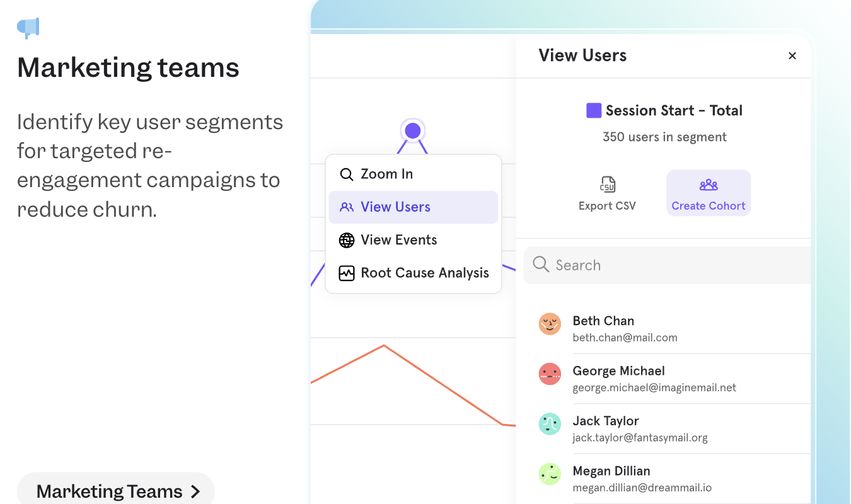
Task: Expand the Marketing Teams chevron
Action: tap(196, 491)
